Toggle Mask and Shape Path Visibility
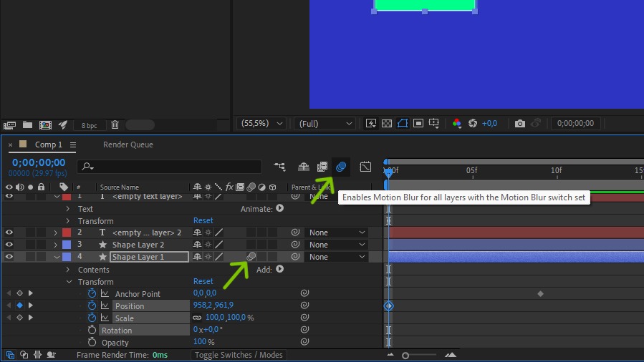This screenshot has height=362, width=644. pyautogui.click(x=403, y=123)
